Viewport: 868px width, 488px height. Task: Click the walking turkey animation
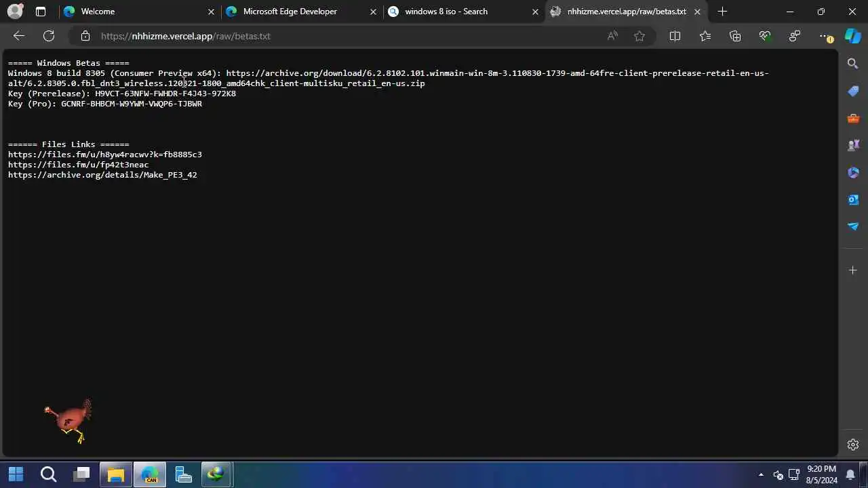click(68, 420)
